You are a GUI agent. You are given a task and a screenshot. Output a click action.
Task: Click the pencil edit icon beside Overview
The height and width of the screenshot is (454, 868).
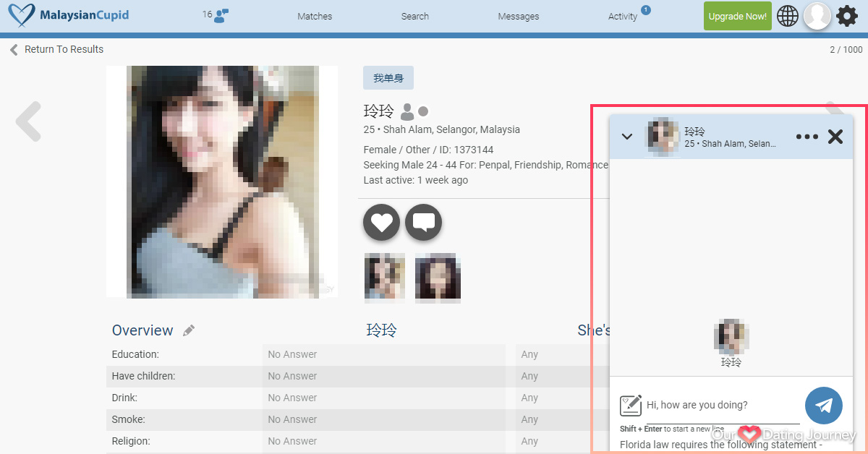click(189, 330)
